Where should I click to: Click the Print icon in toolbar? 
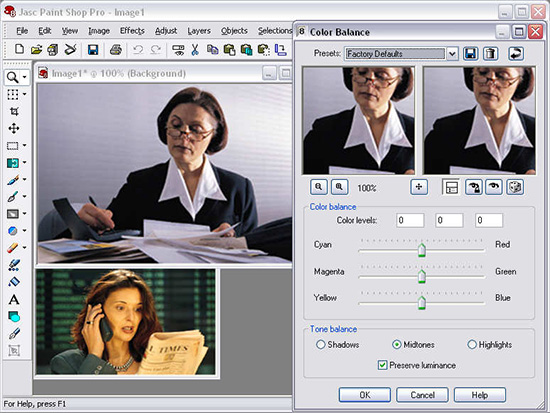point(115,50)
